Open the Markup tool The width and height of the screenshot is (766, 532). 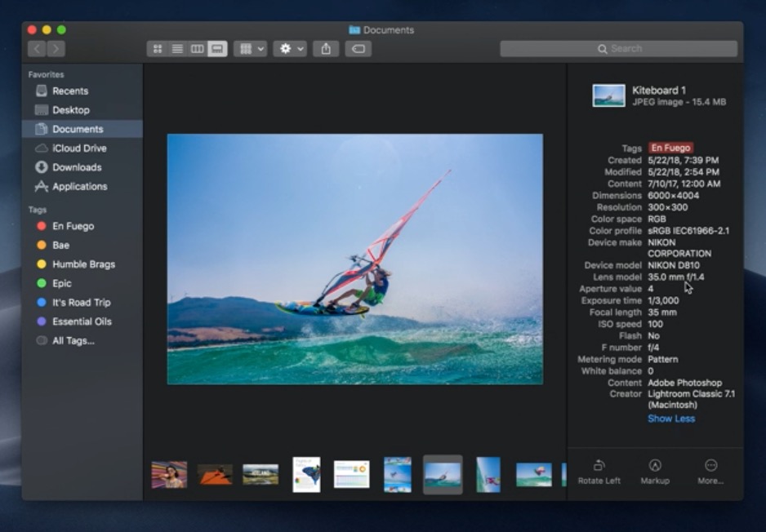pos(654,465)
